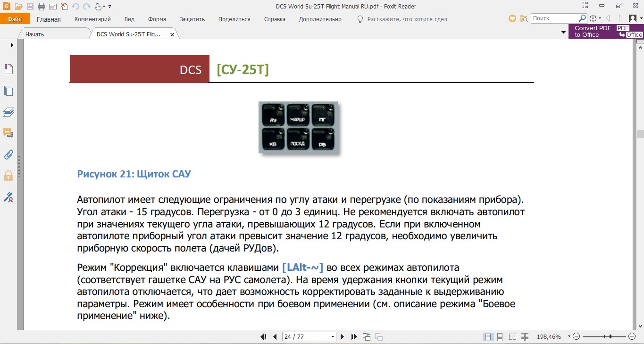
Task: Open the page number dropdown arrow
Action: [x=333, y=336]
